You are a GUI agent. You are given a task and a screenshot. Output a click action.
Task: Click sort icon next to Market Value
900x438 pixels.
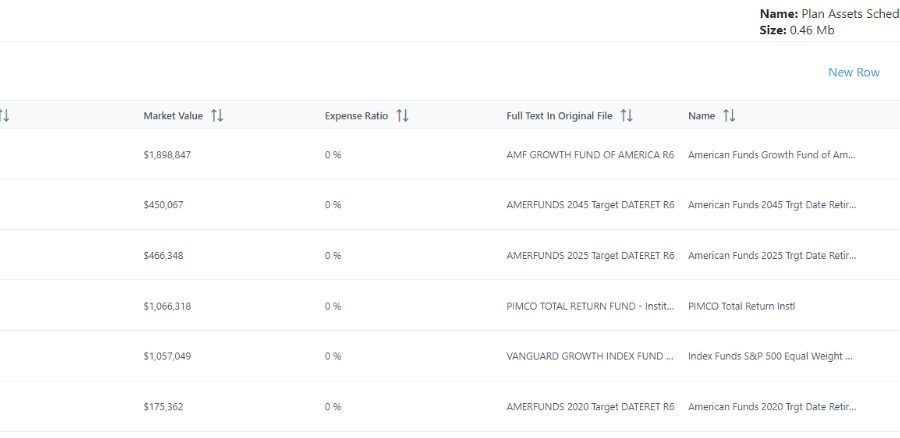point(217,116)
